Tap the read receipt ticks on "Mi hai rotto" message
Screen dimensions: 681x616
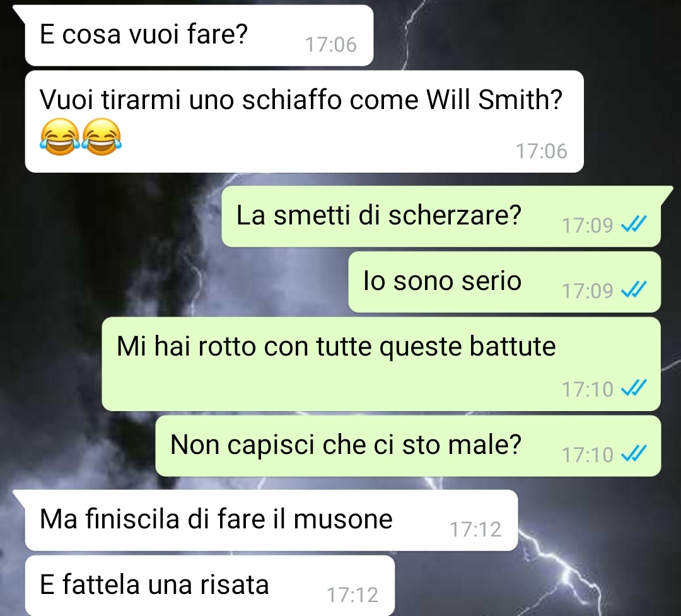634,388
